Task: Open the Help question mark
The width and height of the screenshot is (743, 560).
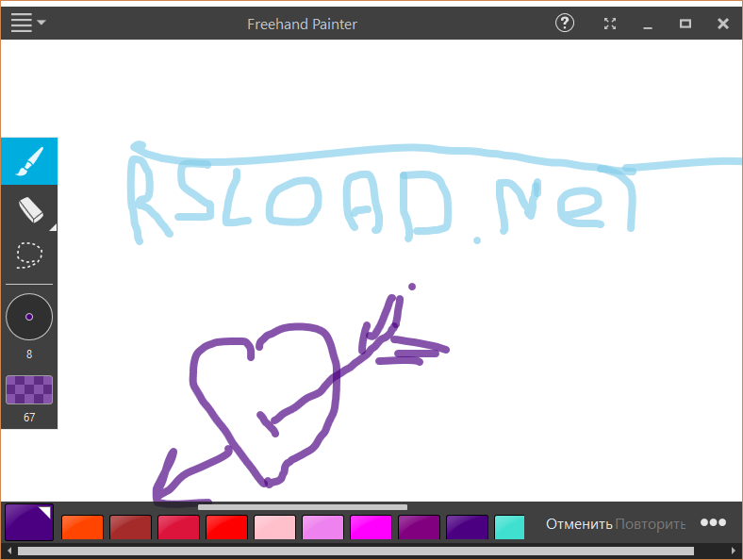Action: click(x=565, y=23)
